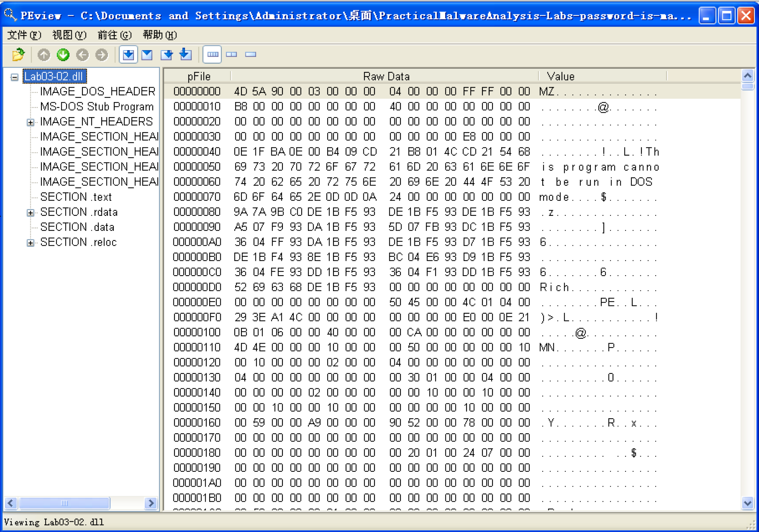The height and width of the screenshot is (532, 759).
Task: Click the fourth blue down-arrow tray icon
Action: coord(186,55)
